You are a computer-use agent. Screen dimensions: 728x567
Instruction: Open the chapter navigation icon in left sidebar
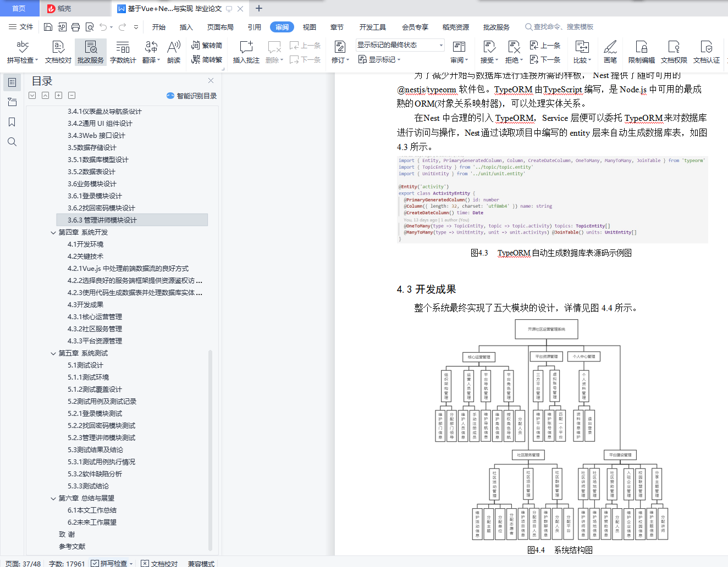point(12,102)
